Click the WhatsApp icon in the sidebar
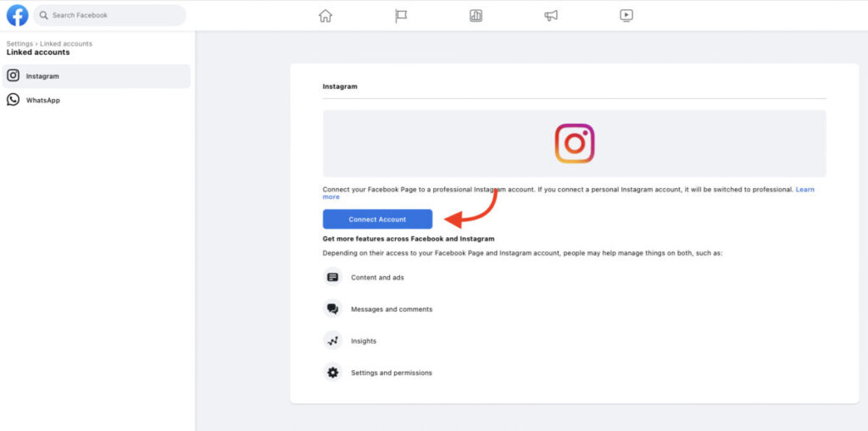The image size is (868, 431). (x=14, y=100)
